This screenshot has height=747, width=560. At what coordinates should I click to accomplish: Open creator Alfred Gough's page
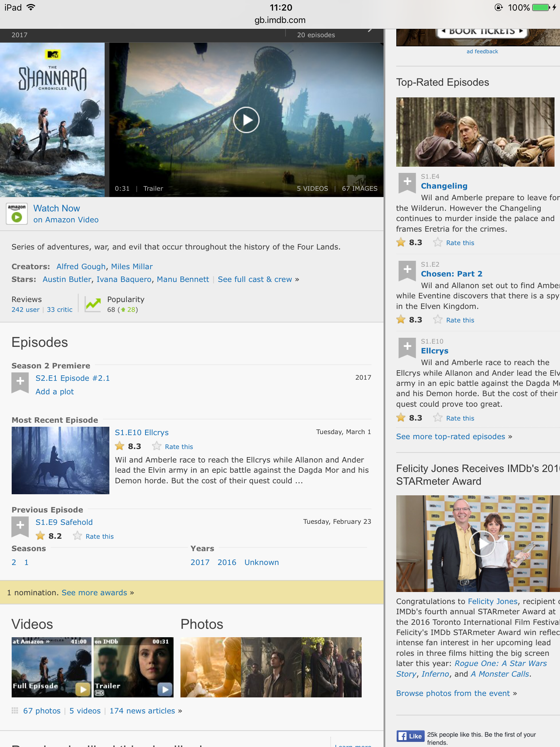(x=81, y=267)
